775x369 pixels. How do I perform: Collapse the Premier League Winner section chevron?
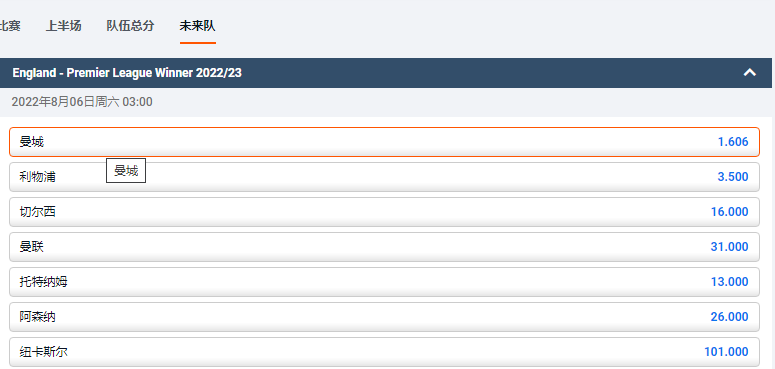pos(750,73)
